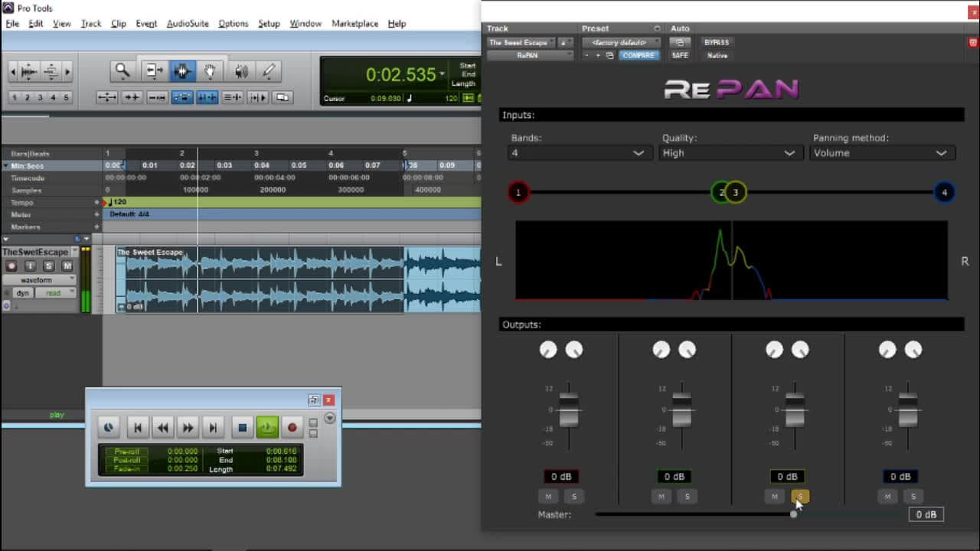980x551 pixels.
Task: Select the Pencil tool
Action: tap(269, 71)
